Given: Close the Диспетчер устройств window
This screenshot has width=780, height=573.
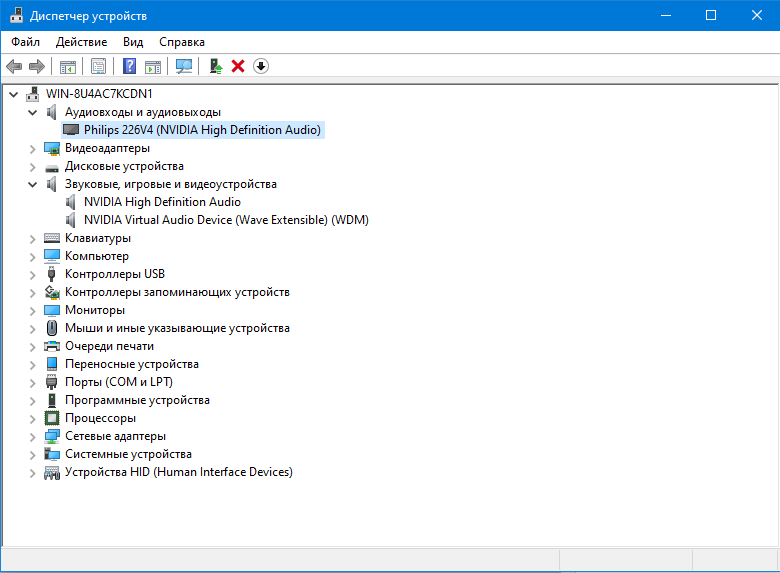Looking at the screenshot, I should coord(757,15).
